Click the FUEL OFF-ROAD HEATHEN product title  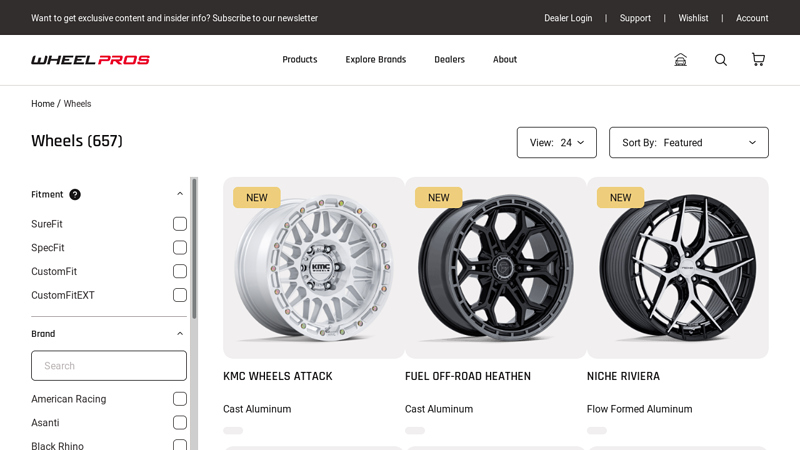[x=468, y=376]
